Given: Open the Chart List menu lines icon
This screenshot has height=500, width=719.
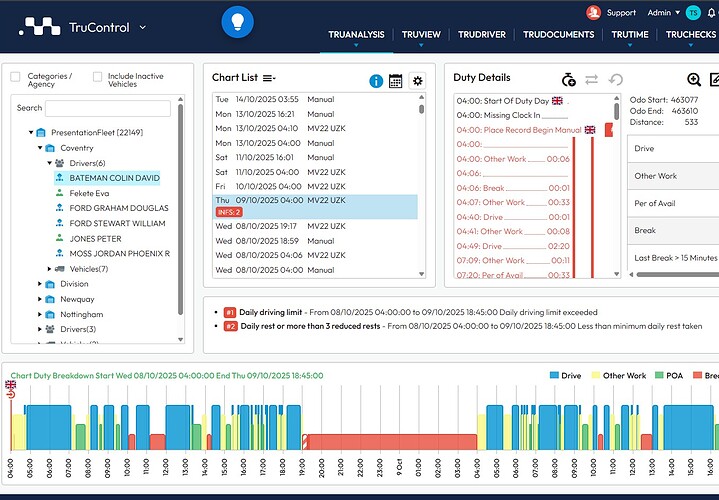Looking at the screenshot, I should pos(269,78).
